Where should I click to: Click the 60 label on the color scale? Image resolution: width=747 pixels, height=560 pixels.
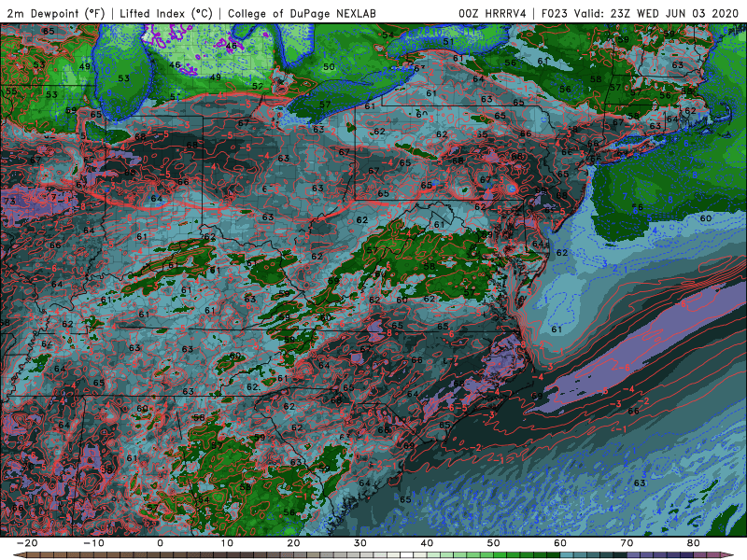560,543
